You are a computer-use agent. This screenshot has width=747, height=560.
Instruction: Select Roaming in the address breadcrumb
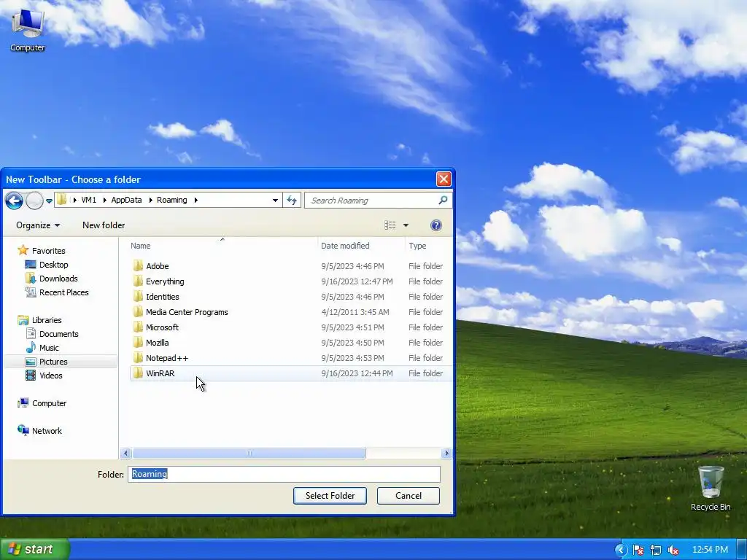[172, 200]
